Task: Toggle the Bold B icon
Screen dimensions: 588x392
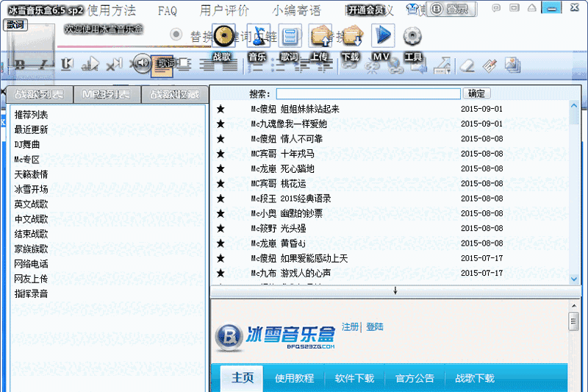Action: click(20, 65)
